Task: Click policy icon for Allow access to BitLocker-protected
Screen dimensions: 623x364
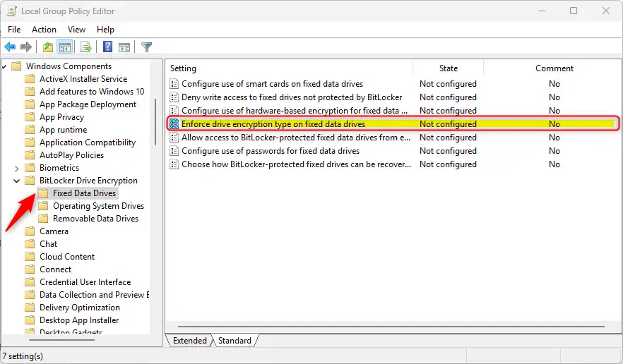Action: [174, 138]
